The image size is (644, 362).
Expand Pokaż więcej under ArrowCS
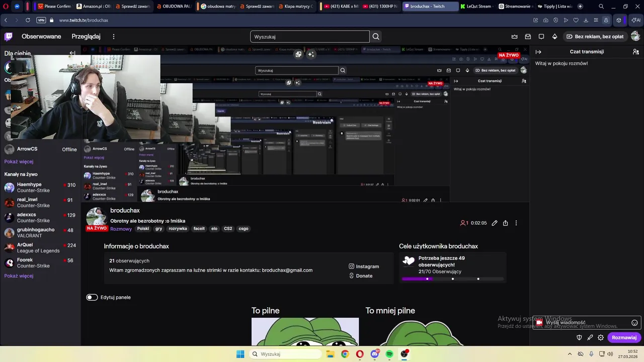click(x=19, y=161)
